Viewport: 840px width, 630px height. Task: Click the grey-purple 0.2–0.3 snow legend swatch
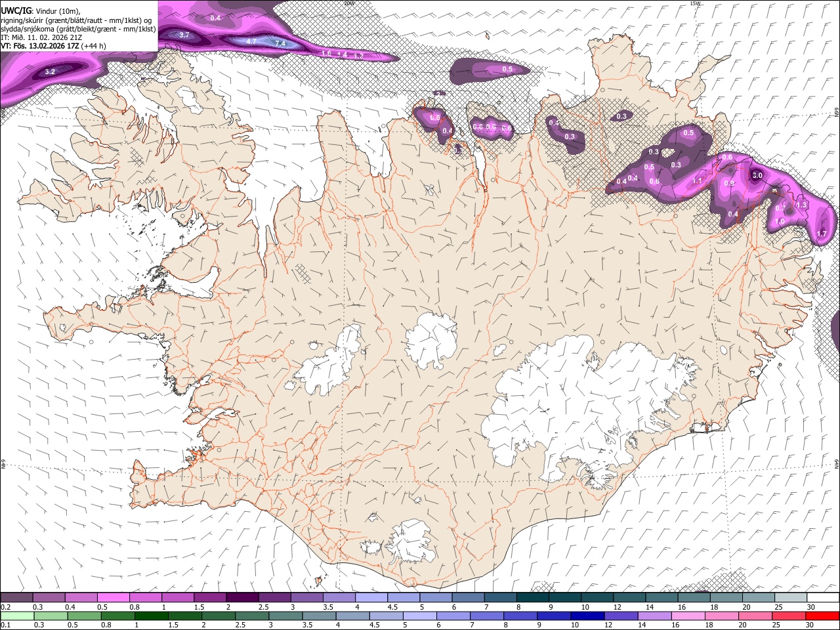tap(16, 598)
